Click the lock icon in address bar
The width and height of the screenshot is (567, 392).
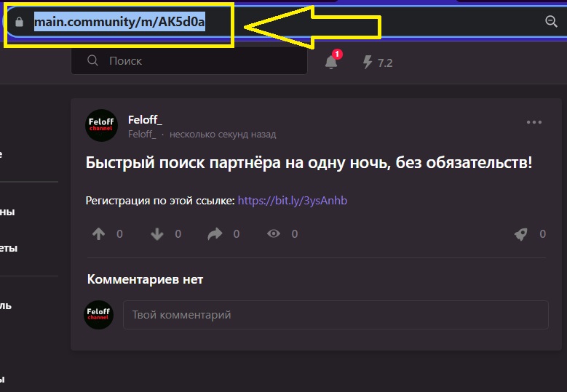pos(19,22)
